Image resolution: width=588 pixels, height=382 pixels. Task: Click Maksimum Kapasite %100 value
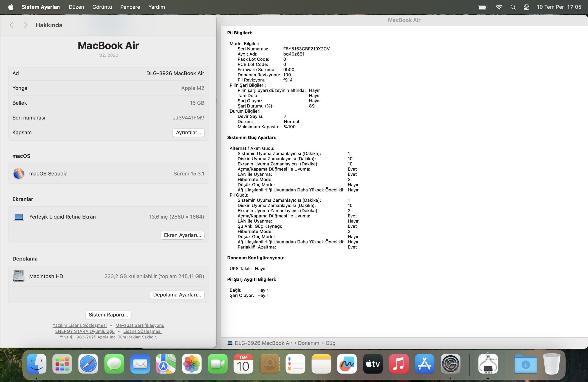point(290,127)
